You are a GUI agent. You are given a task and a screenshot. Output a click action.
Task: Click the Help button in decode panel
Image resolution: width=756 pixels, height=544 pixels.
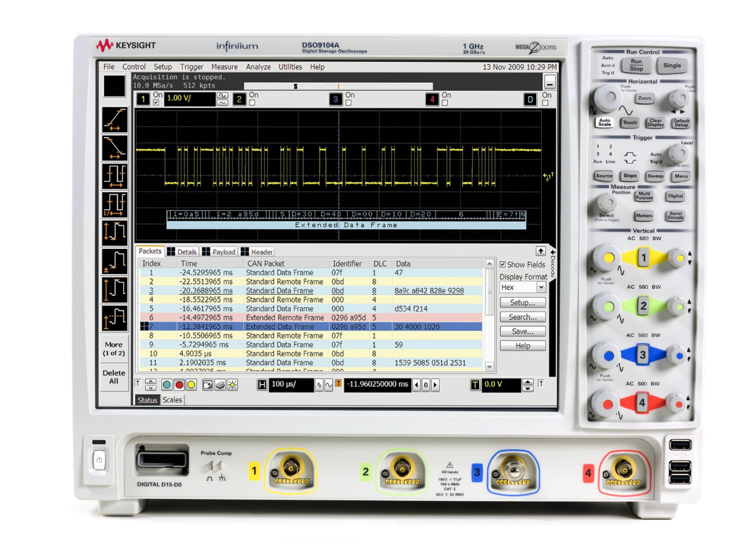pyautogui.click(x=523, y=346)
